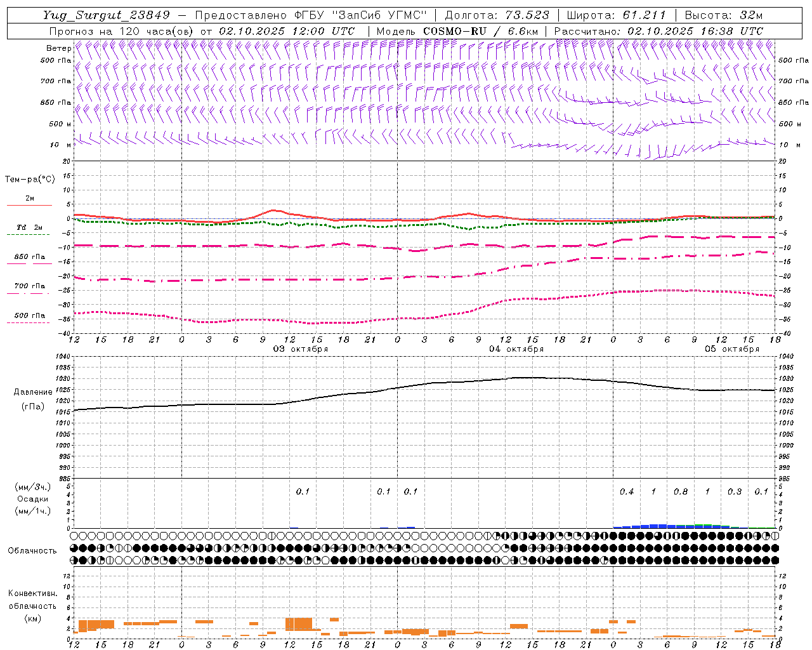Click the 'Облачность' cloud cover label

[x=32, y=550]
